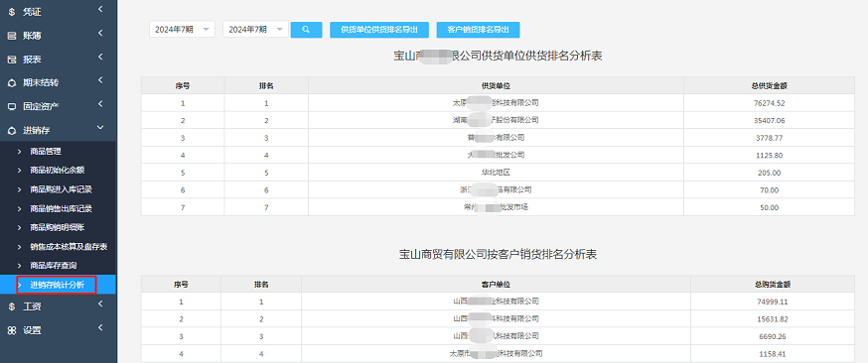This screenshot has width=868, height=363.
Task: Click 工资 menu label in sidebar
Action: point(32,306)
